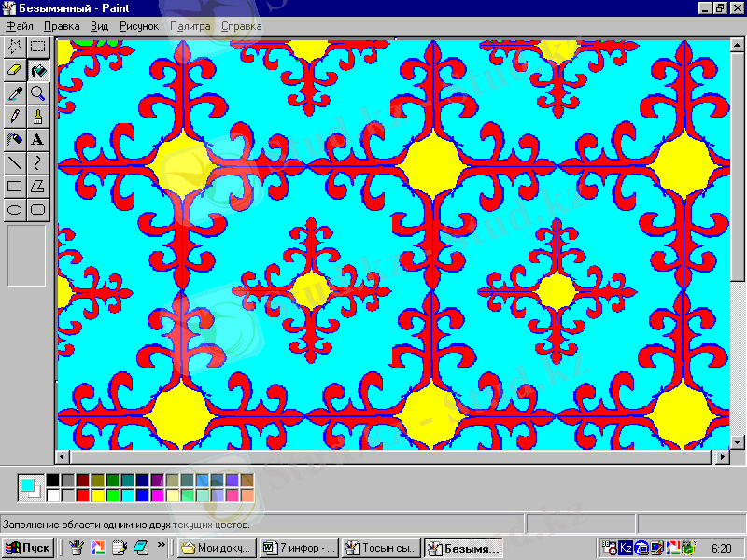
Task: Activate the Airbrush spray tool
Action: tap(14, 139)
